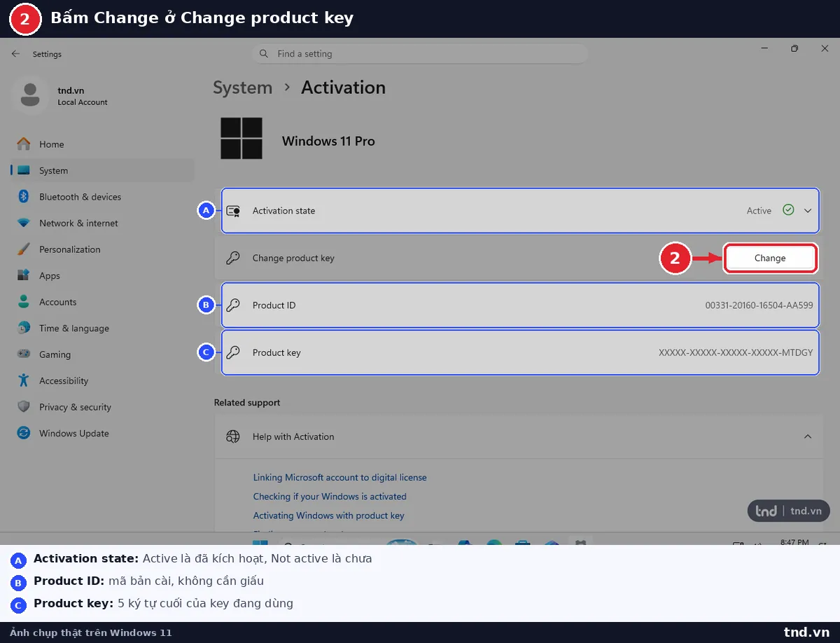The width and height of the screenshot is (840, 643).
Task: Click the Network wifi icon
Action: pos(24,223)
